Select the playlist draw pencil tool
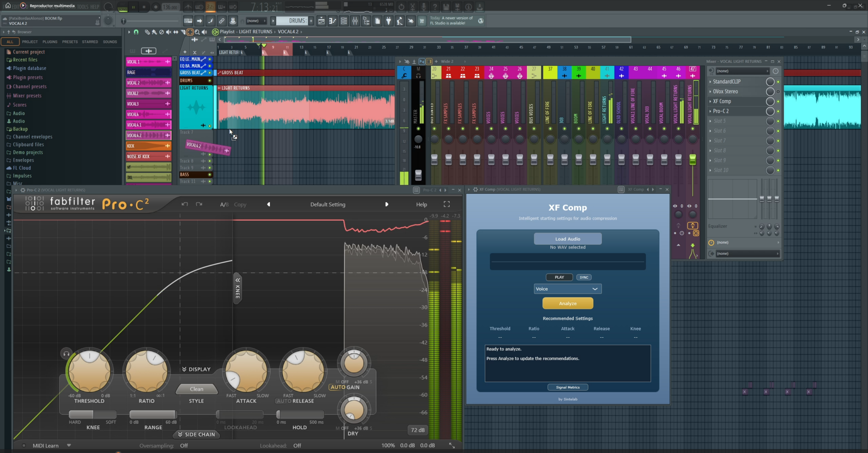This screenshot has width=868, height=453. [x=147, y=32]
